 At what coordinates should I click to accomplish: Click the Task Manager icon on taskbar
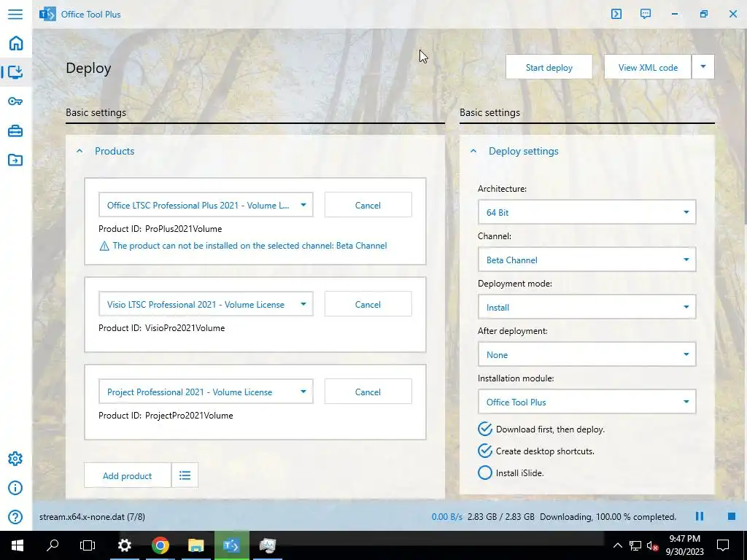click(267, 545)
